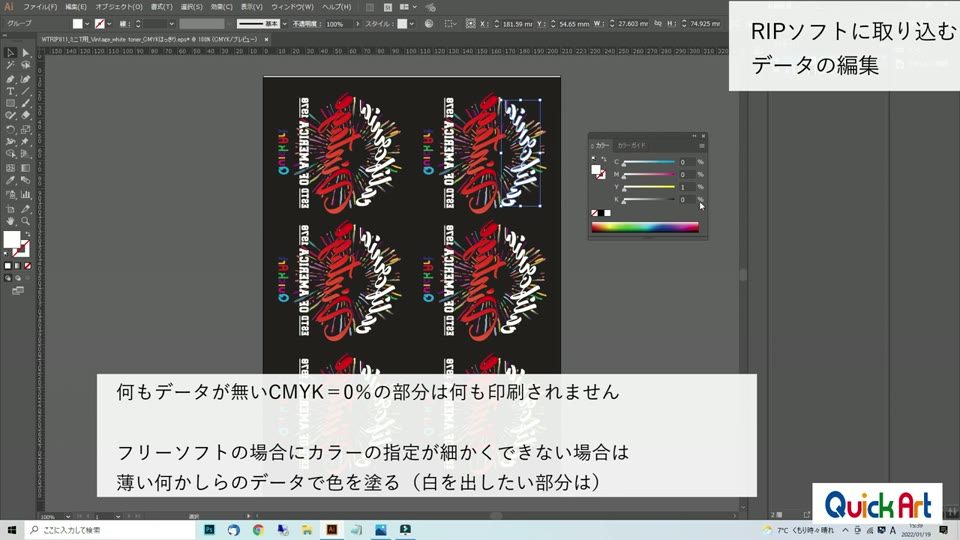Select the Type tool

(10, 91)
